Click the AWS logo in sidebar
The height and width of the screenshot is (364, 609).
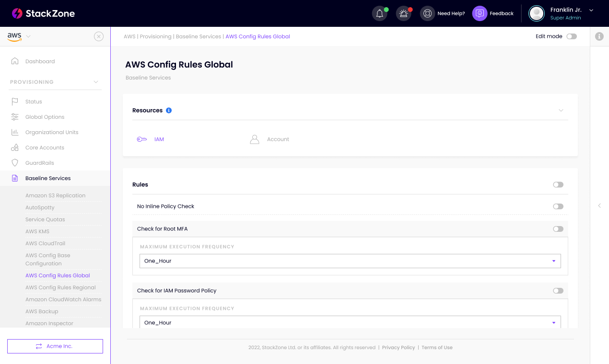[x=14, y=37]
